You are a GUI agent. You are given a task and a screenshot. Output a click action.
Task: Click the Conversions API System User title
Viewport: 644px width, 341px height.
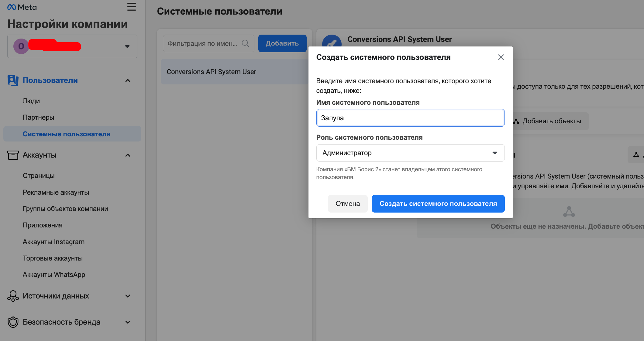tap(399, 39)
